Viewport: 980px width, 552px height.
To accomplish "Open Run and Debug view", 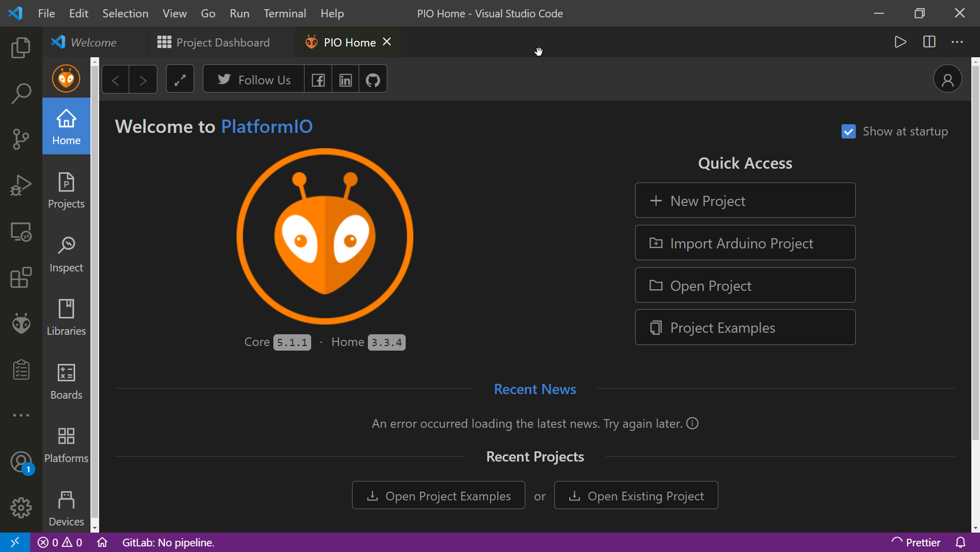I will (x=21, y=185).
